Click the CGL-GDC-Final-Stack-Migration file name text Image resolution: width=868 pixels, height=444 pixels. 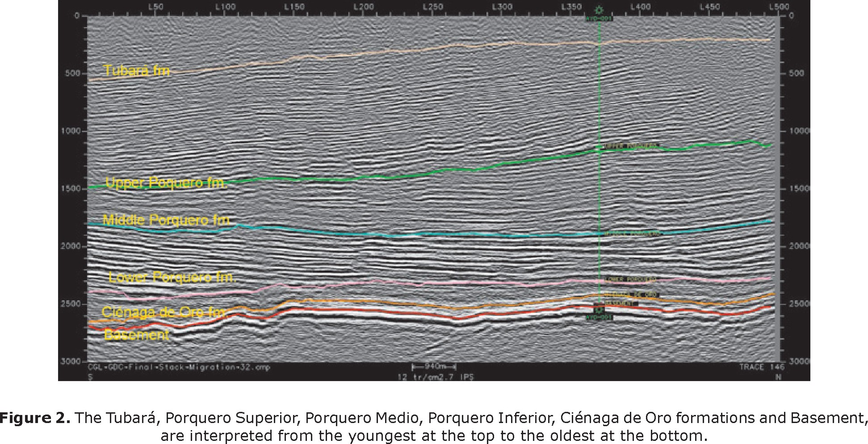pos(179,367)
